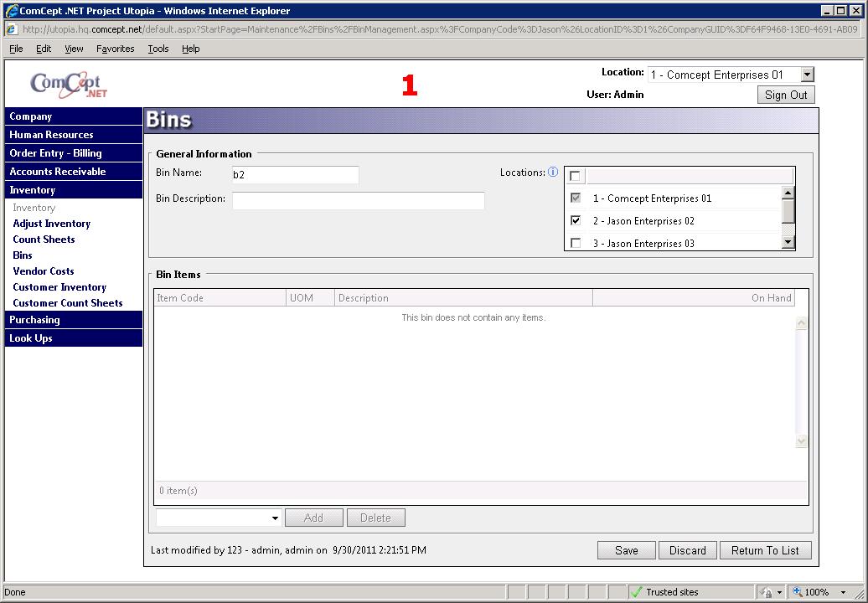Open the Tools menu

[158, 49]
